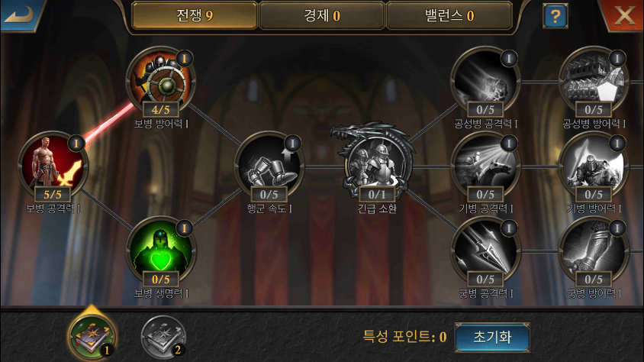The width and height of the screenshot is (644, 362).
Task: Select the 궁병 방어력 I gauntlet skill icon
Action: coord(594,251)
